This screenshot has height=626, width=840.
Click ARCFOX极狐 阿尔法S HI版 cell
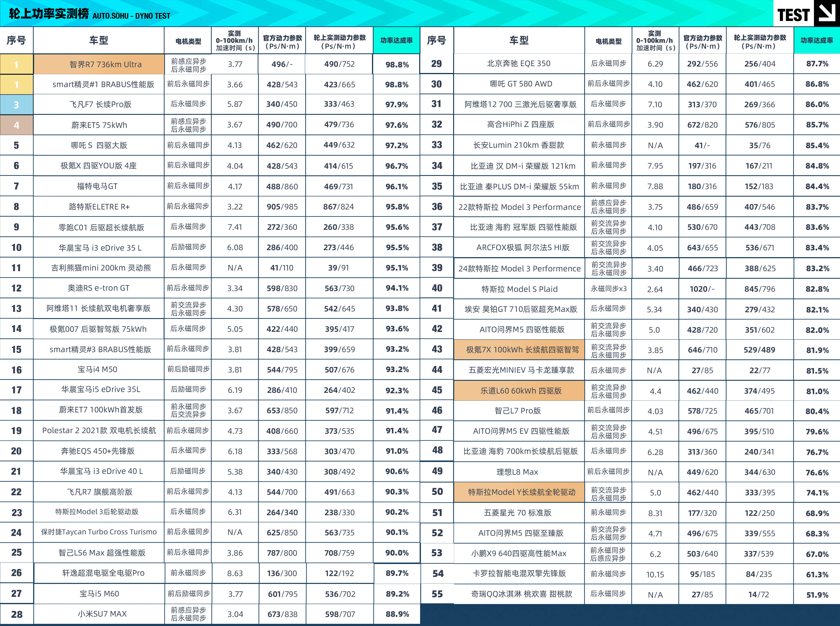pos(519,247)
